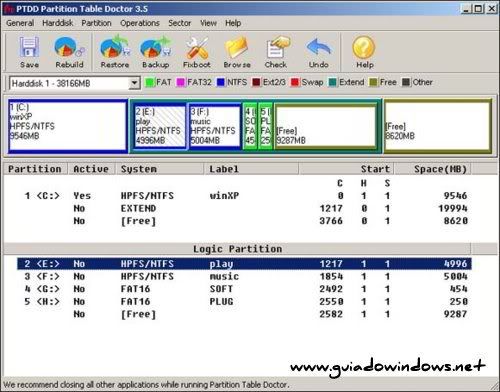The height and width of the screenshot is (392, 500).
Task: Open the Partition menu
Action: click(x=96, y=23)
